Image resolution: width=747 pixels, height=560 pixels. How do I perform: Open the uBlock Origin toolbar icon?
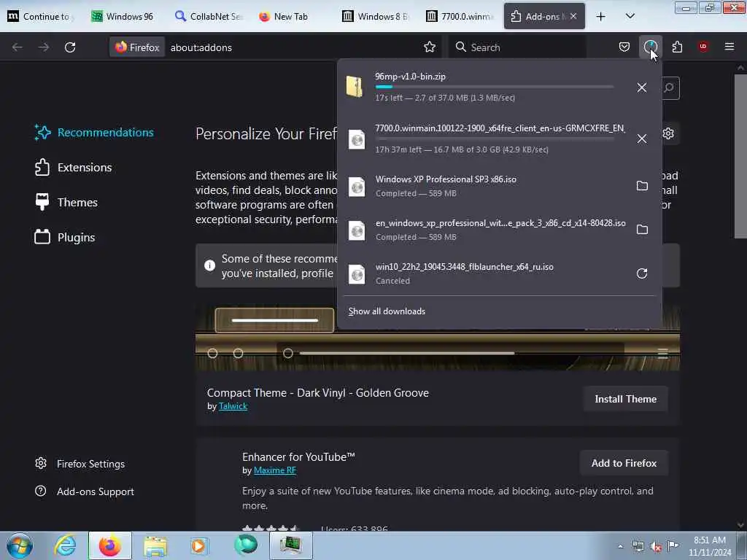(703, 46)
